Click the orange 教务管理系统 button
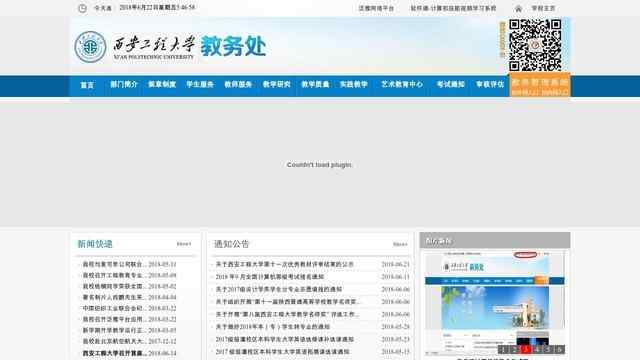Viewport: 640px width, 360px height. click(540, 85)
